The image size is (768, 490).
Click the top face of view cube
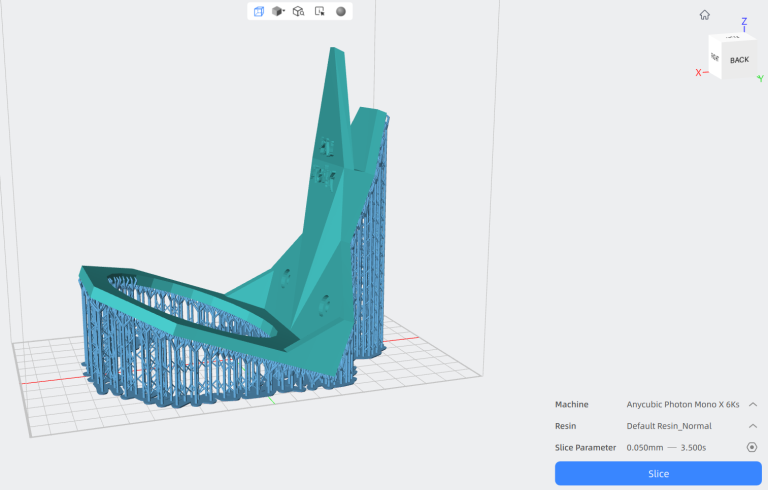(734, 38)
